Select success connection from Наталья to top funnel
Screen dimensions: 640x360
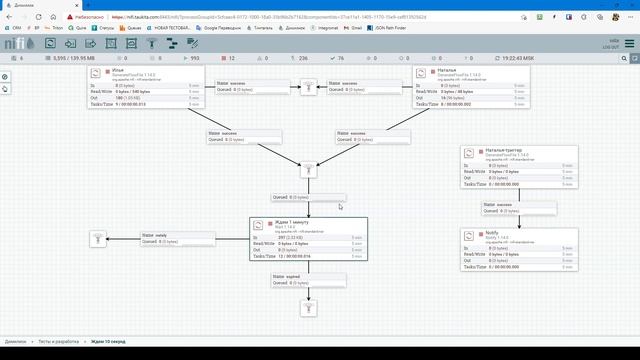[x=364, y=87]
